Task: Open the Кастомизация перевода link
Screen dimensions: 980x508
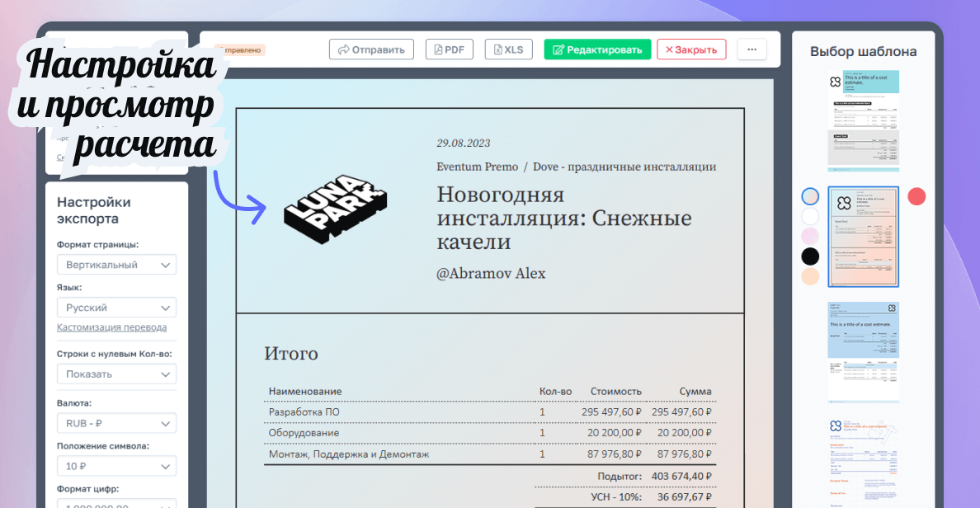Action: pyautogui.click(x=111, y=327)
